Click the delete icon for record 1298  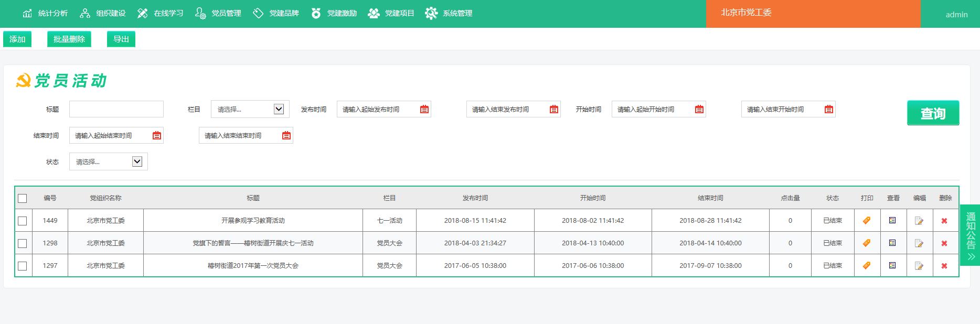point(944,243)
